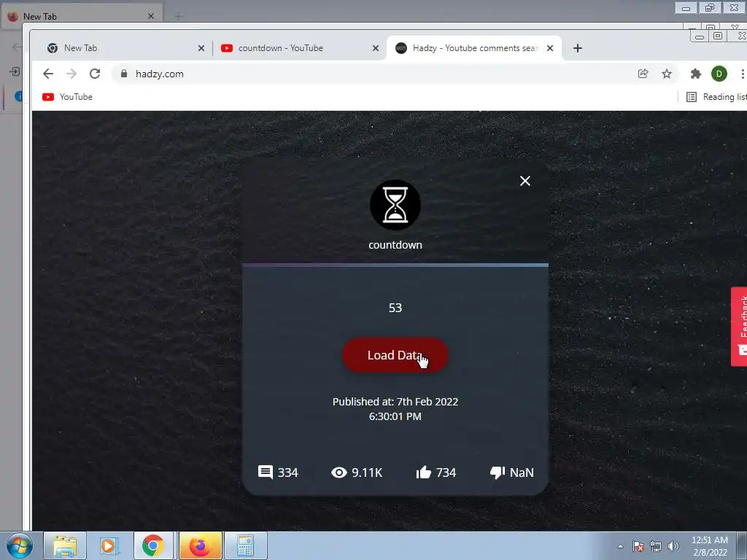Click the 334 comments count

287,472
